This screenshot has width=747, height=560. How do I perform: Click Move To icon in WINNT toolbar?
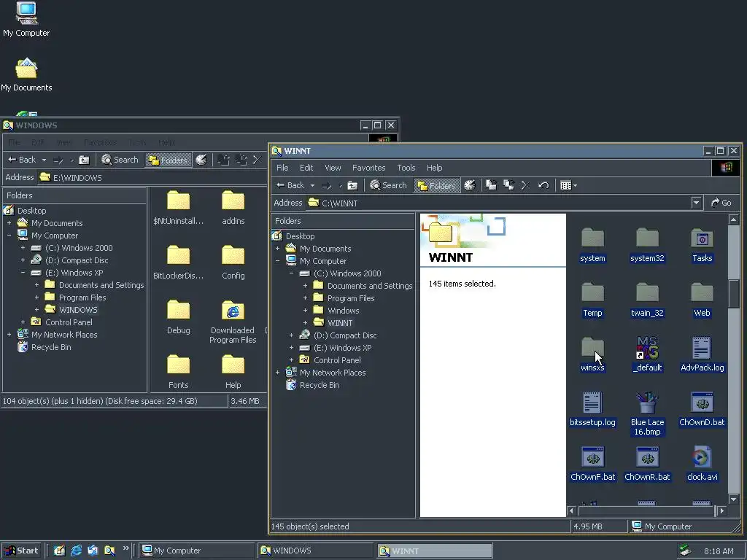pos(491,185)
